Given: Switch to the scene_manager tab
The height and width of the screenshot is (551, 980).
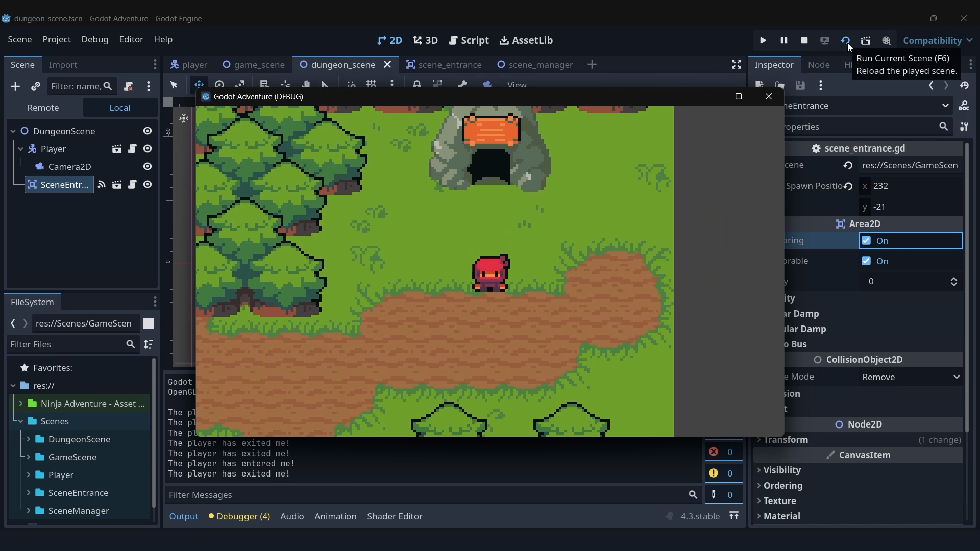Looking at the screenshot, I should [x=535, y=65].
